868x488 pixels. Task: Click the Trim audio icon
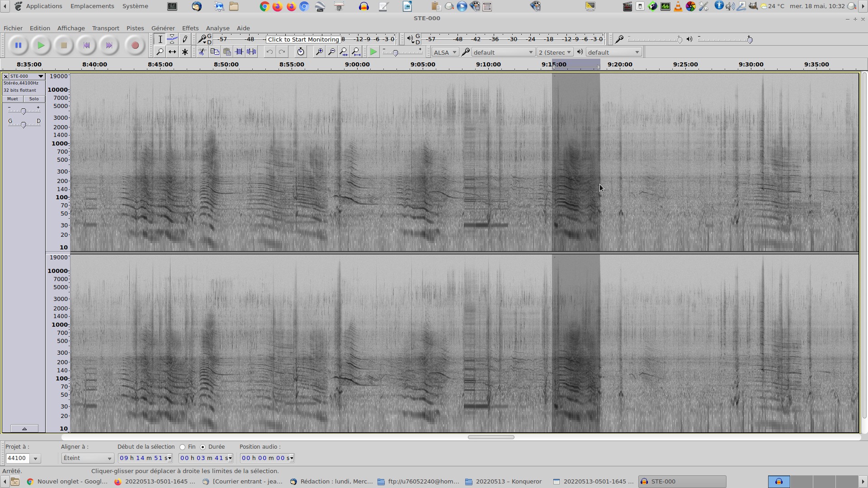coord(239,52)
